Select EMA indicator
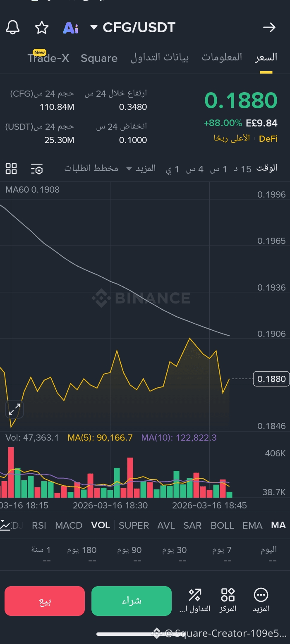Screen dimensions: 290x644 [x=252, y=525]
